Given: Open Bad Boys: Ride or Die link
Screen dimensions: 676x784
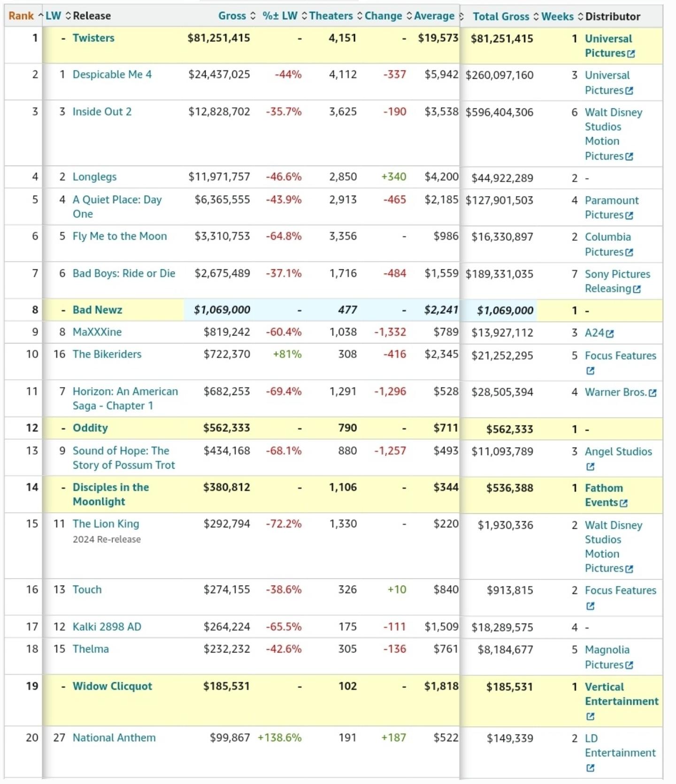Looking at the screenshot, I should (124, 273).
